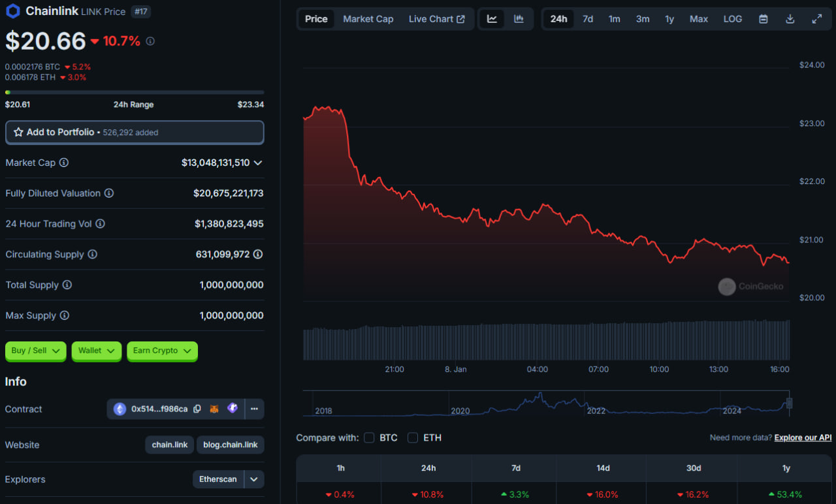836x504 pixels.
Task: Click the Ethereum icon in contract row
Action: click(x=120, y=409)
